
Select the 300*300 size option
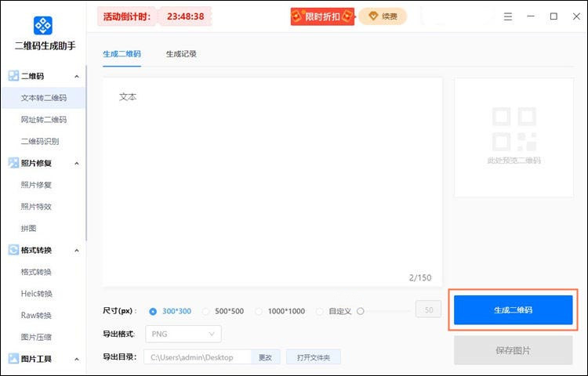(x=170, y=311)
